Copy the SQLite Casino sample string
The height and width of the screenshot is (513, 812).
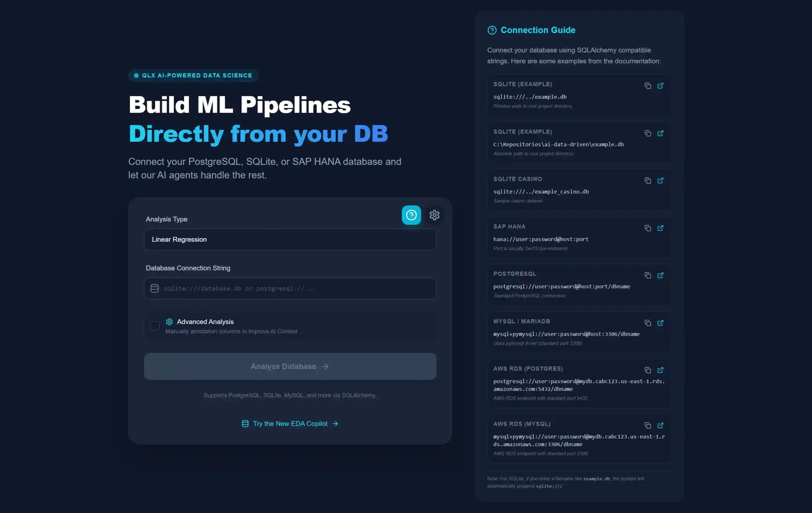pyautogui.click(x=647, y=180)
